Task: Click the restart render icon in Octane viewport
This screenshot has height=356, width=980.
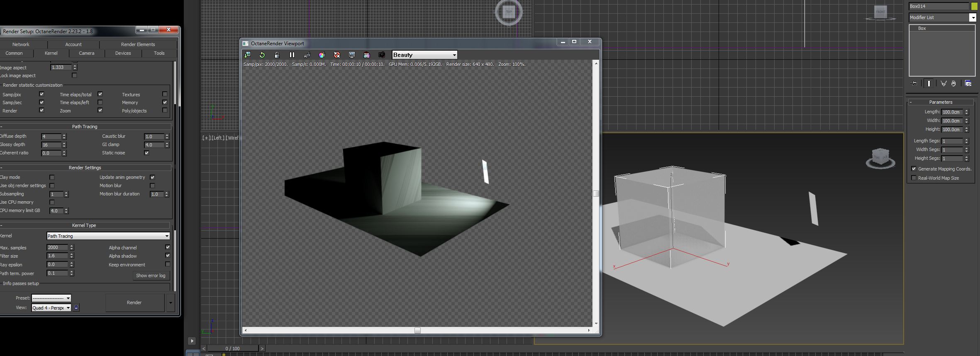Action: (x=262, y=55)
